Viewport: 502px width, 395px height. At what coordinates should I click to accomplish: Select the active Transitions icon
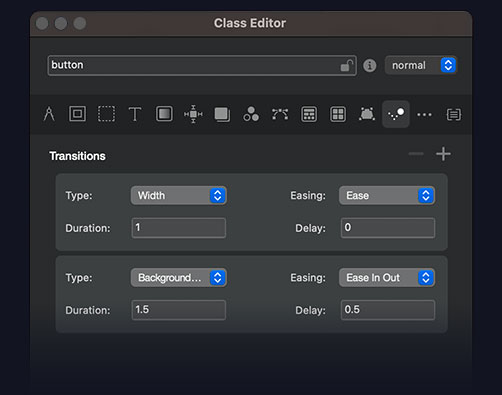[396, 114]
